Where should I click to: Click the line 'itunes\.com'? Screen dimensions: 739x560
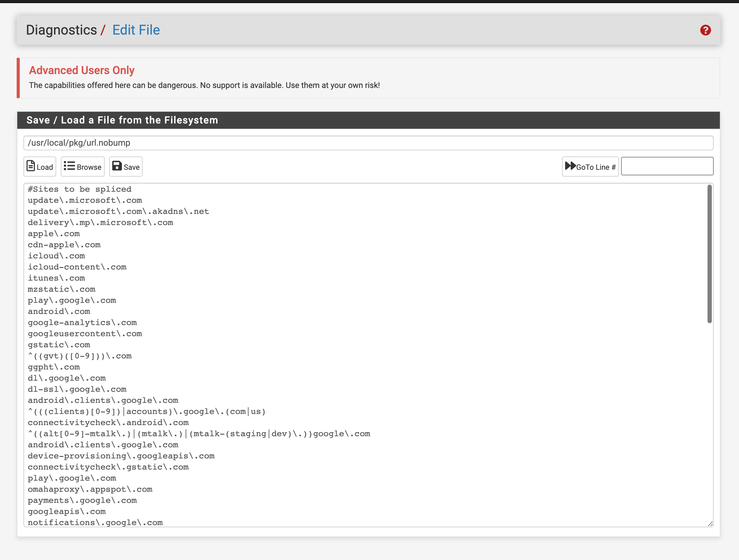(56, 278)
